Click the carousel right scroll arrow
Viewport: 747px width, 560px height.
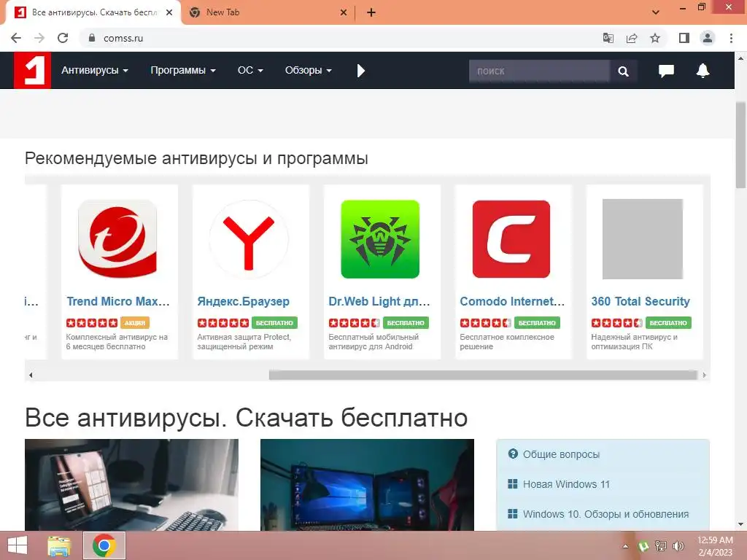point(704,376)
